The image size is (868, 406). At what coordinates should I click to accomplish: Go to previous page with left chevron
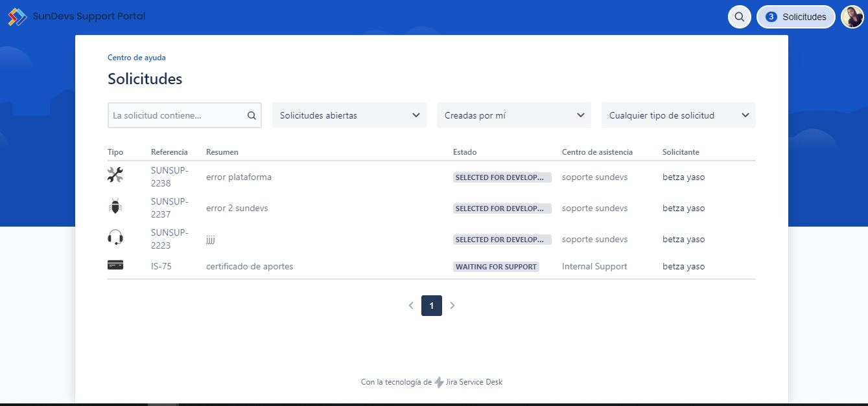(x=411, y=306)
